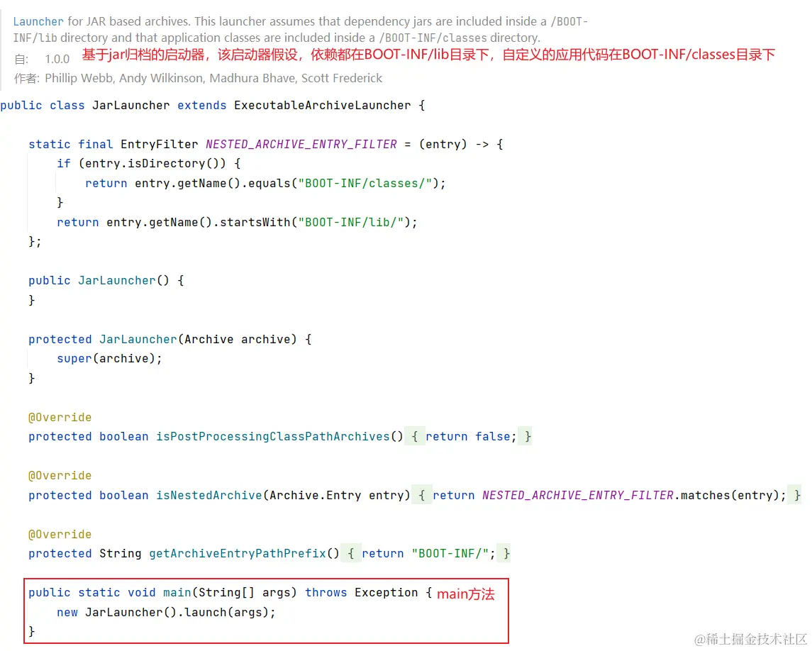Click the "BOOT-INF/lib/" string literal

coord(350,222)
